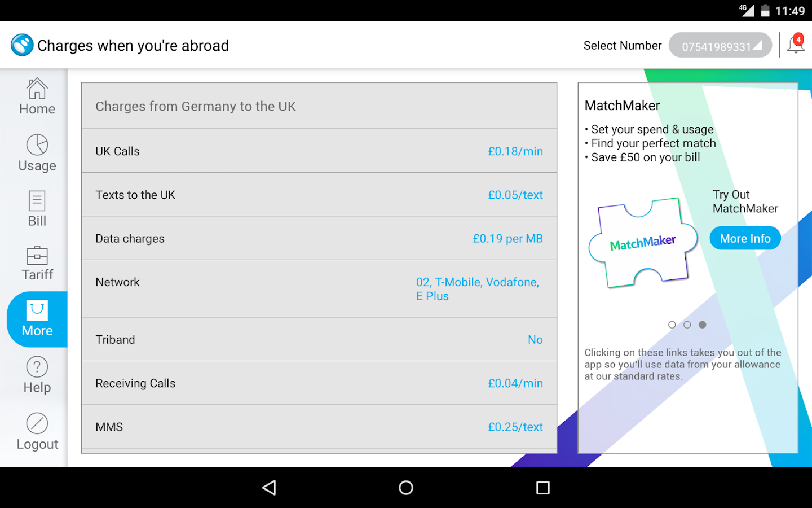Open the phone number selector 07541989331
Image resolution: width=812 pixels, height=508 pixels.
[720, 45]
